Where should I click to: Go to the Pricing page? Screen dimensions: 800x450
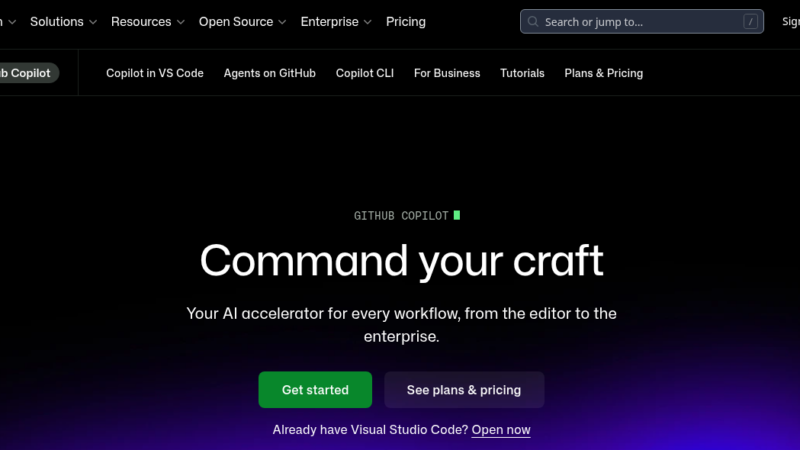(406, 22)
